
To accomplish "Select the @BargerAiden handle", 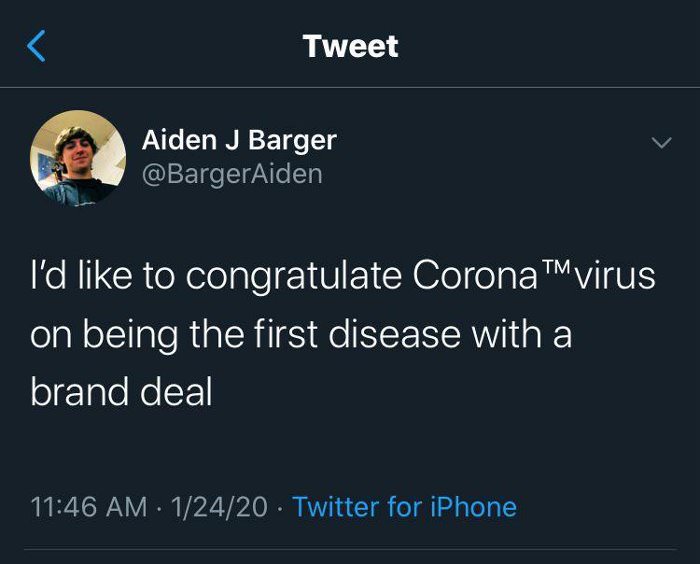I will coord(232,174).
